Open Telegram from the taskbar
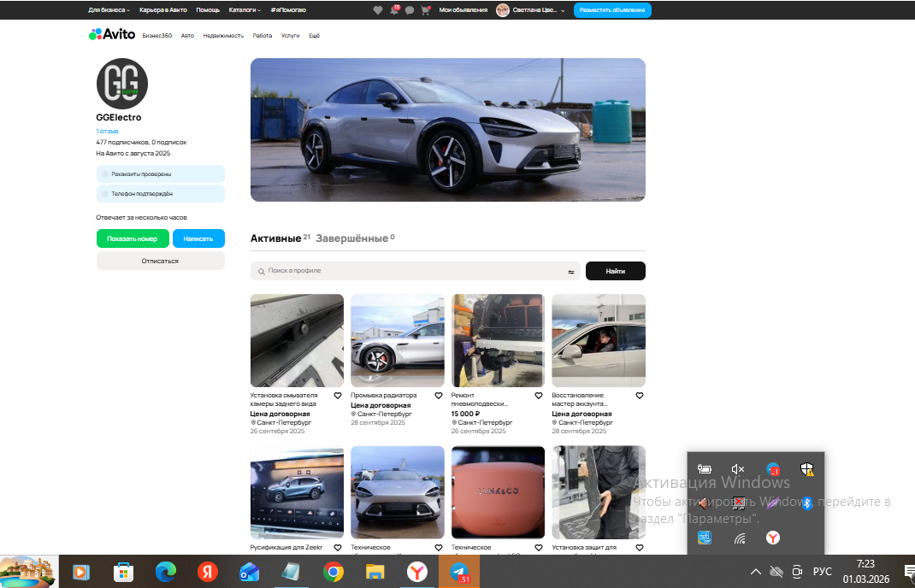Image resolution: width=915 pixels, height=588 pixels. [x=459, y=572]
